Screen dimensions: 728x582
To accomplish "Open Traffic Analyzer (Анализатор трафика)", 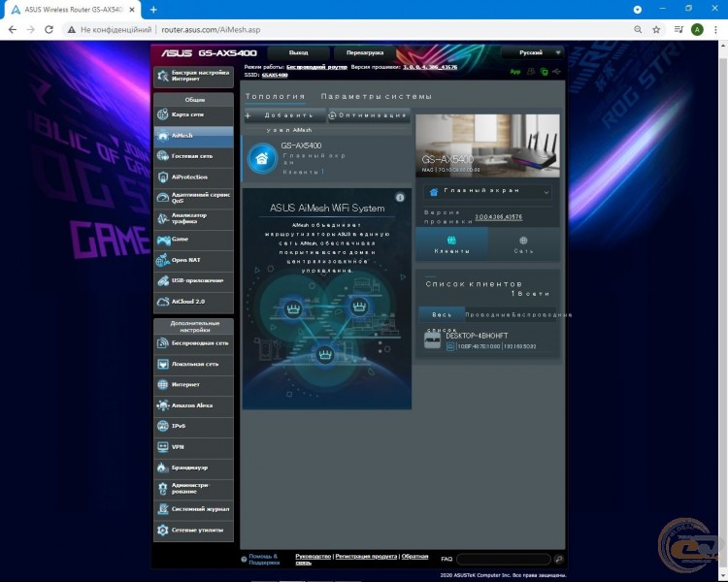I will click(193, 218).
